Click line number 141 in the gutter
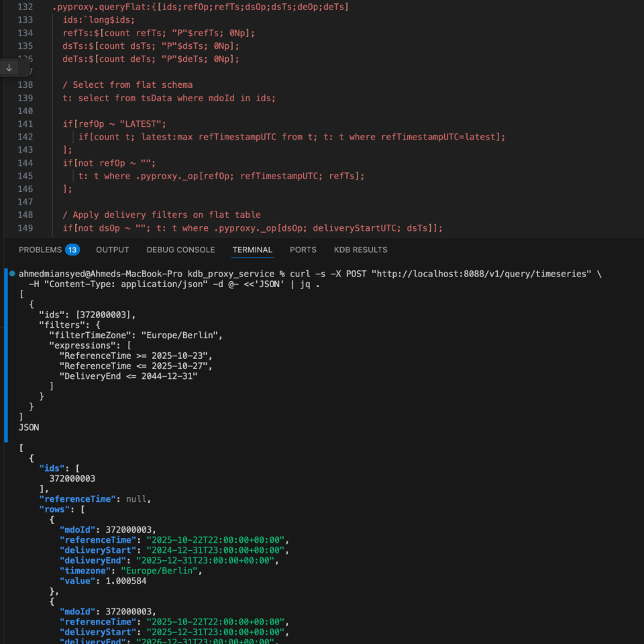The width and height of the screenshot is (644, 644). (24, 124)
